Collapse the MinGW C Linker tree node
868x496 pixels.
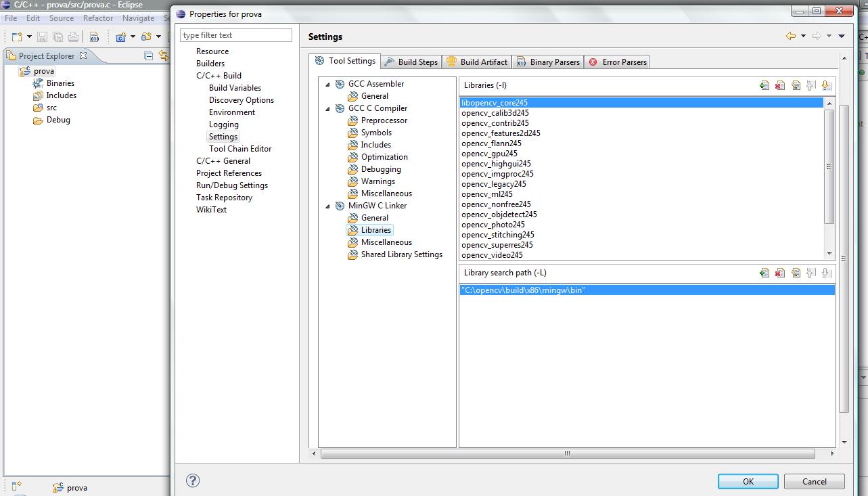328,206
